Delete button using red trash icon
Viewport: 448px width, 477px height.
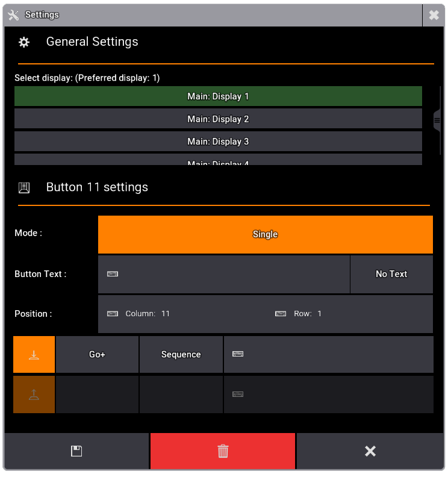point(223,451)
